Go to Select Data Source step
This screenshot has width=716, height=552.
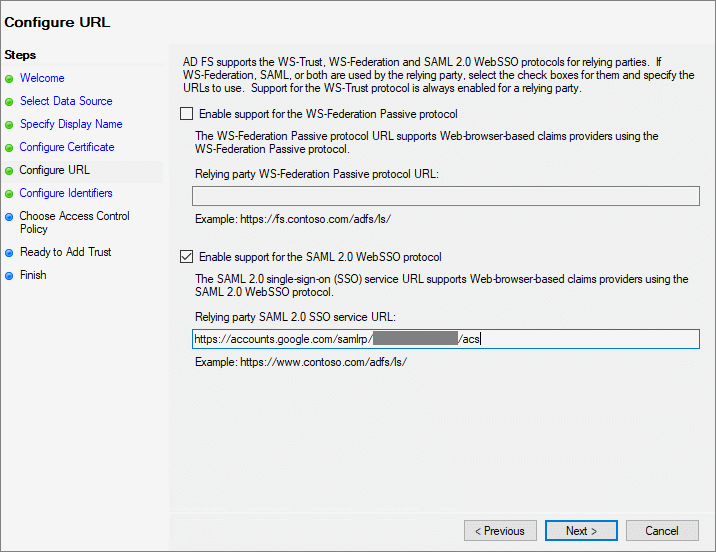66,101
